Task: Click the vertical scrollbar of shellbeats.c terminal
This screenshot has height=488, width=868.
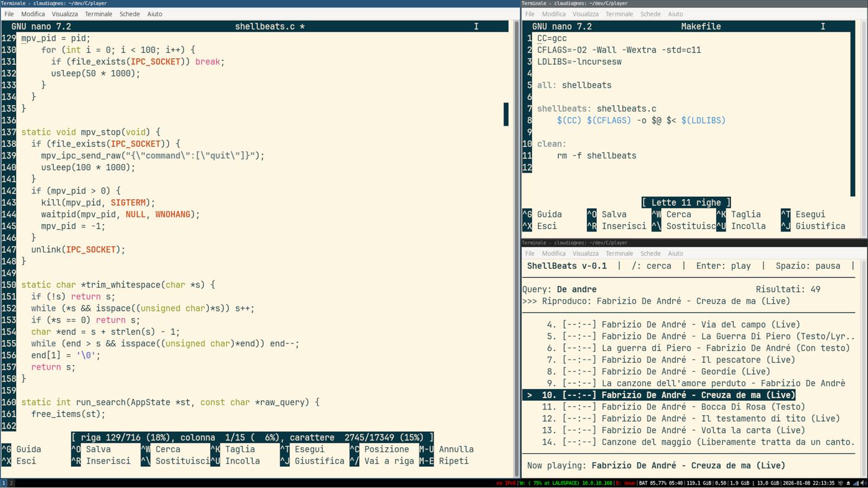Action: pyautogui.click(x=516, y=249)
